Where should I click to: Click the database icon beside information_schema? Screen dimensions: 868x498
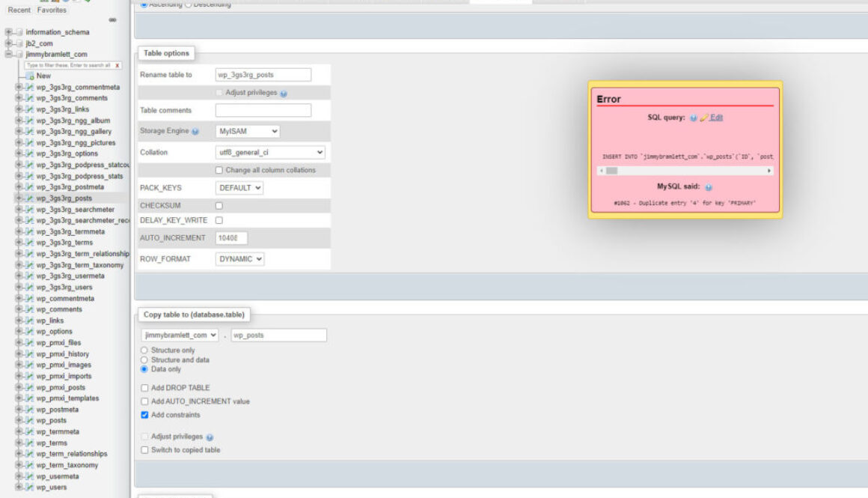19,32
